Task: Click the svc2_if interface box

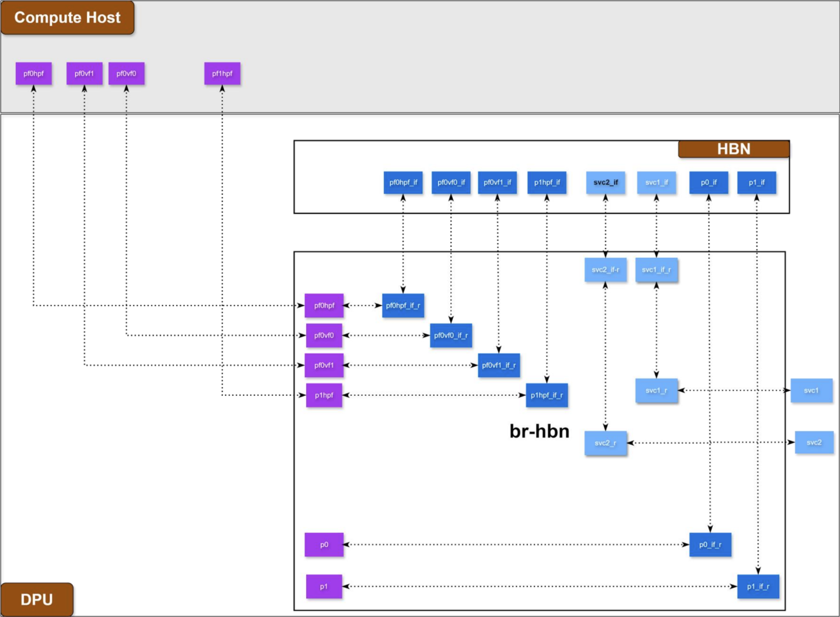Action: click(x=605, y=183)
